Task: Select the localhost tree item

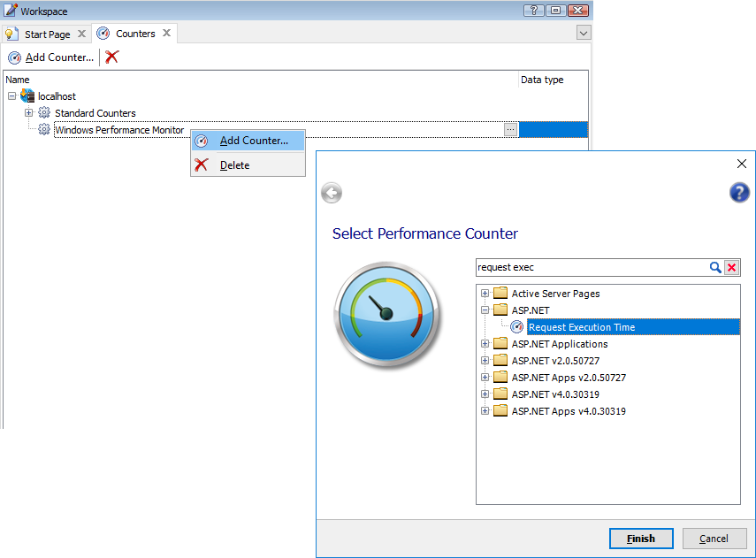Action: click(57, 96)
